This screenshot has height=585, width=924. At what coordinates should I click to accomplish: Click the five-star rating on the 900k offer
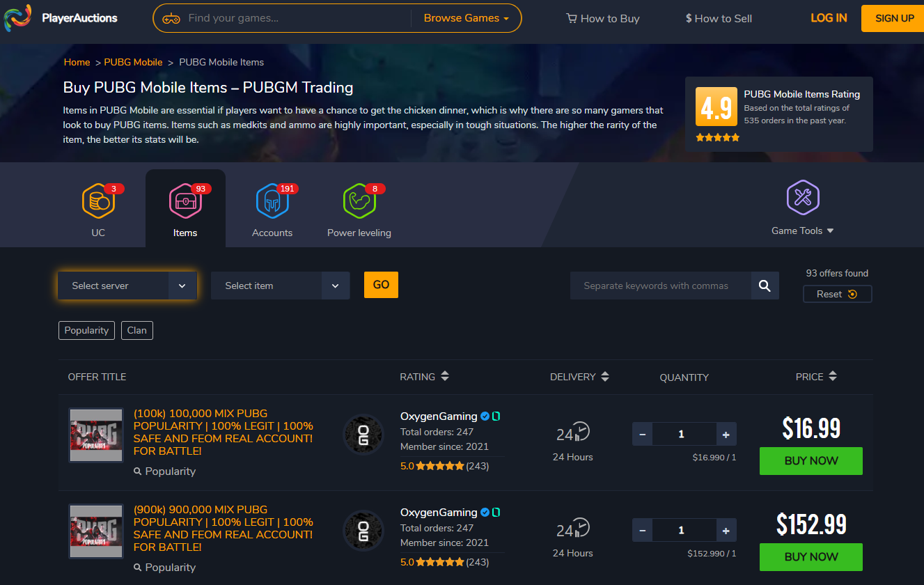(x=439, y=562)
